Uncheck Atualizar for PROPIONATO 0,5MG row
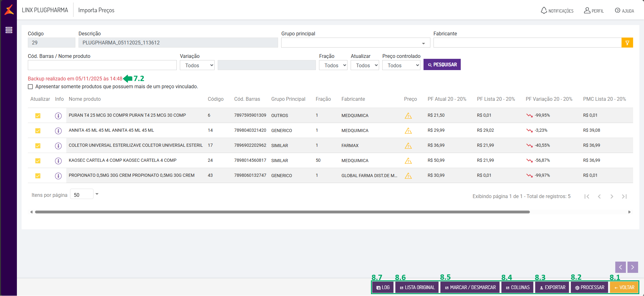This screenshot has height=296, width=644. [38, 176]
